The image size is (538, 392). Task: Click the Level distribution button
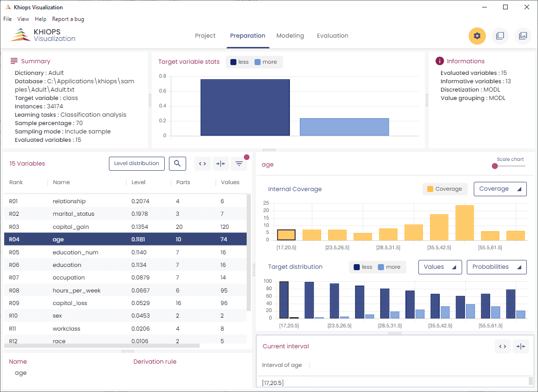pos(137,164)
